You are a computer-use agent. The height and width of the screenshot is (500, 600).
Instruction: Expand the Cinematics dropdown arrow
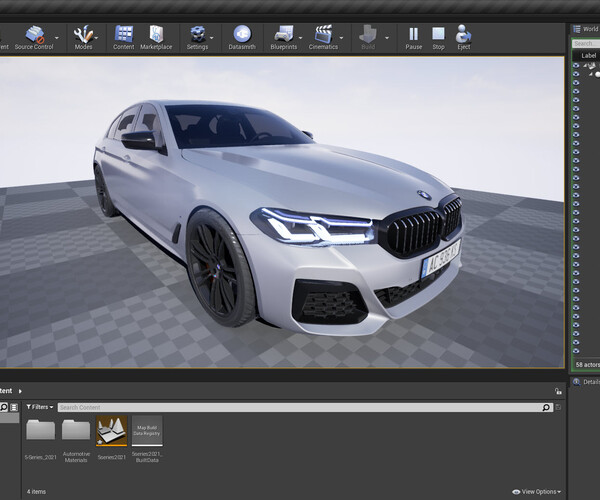341,38
